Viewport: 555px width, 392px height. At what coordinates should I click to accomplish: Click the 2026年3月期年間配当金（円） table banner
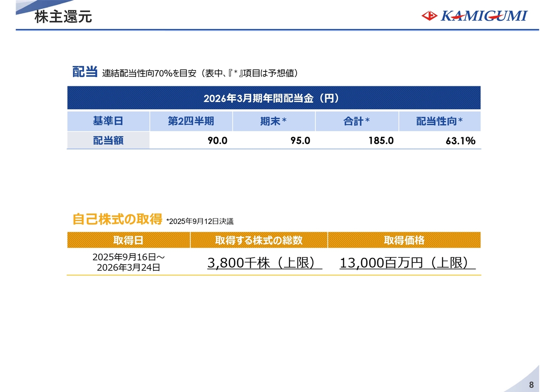(x=274, y=98)
